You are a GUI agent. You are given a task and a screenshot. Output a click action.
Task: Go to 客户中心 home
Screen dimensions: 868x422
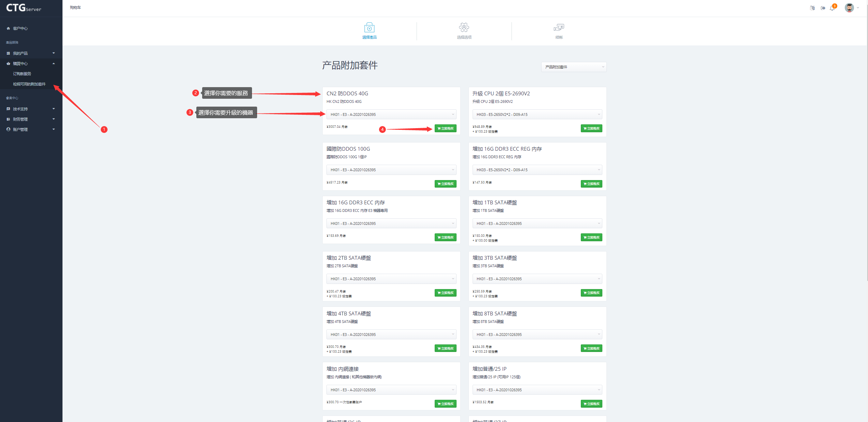[20, 28]
